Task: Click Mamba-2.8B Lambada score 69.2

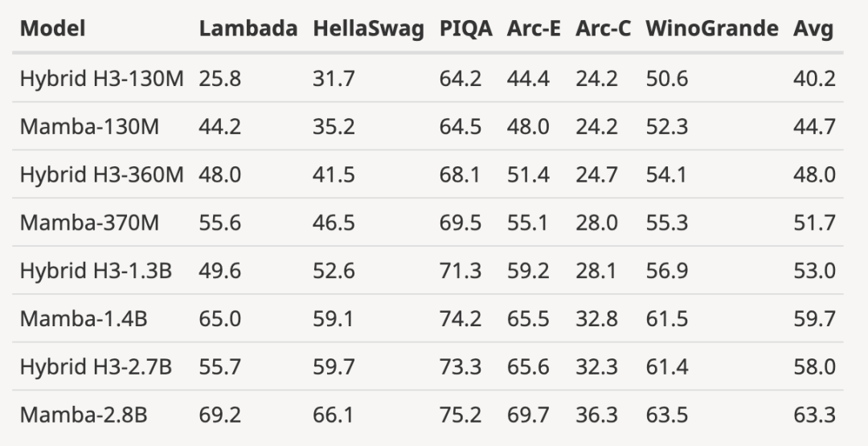Action: (220, 415)
